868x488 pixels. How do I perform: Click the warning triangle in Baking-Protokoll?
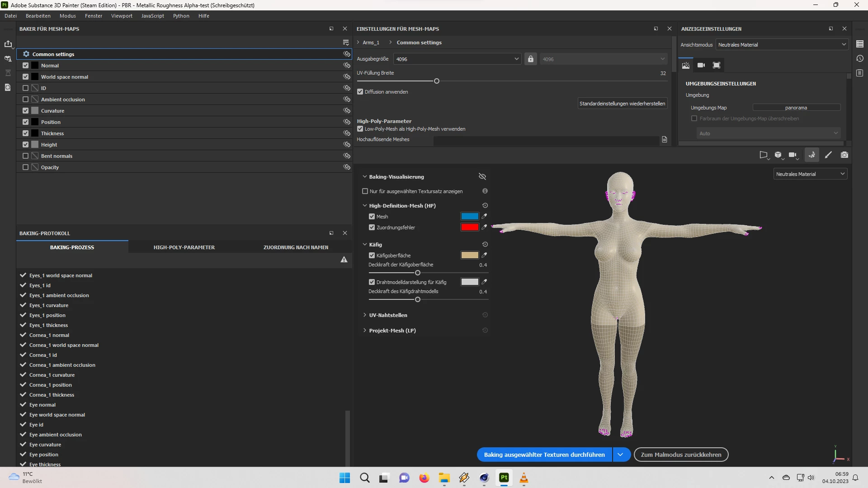coord(344,260)
